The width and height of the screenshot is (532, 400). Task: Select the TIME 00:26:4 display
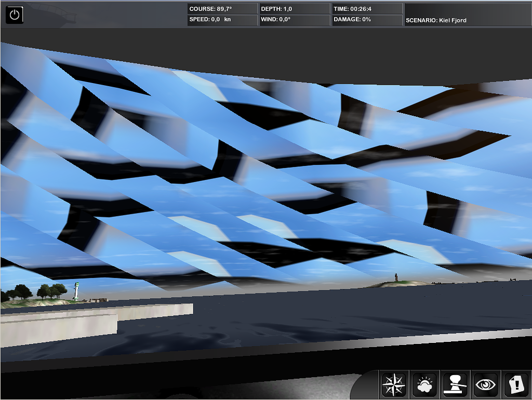pyautogui.click(x=367, y=8)
